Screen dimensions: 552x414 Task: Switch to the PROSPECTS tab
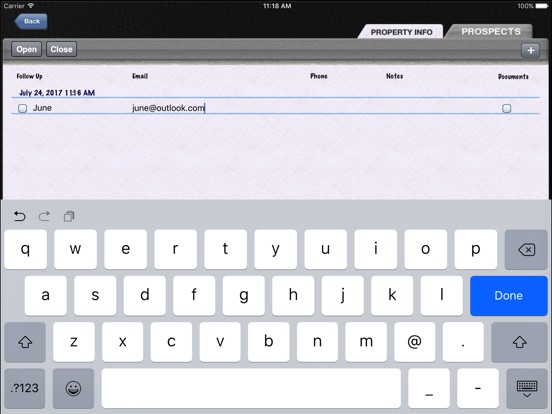coord(490,31)
